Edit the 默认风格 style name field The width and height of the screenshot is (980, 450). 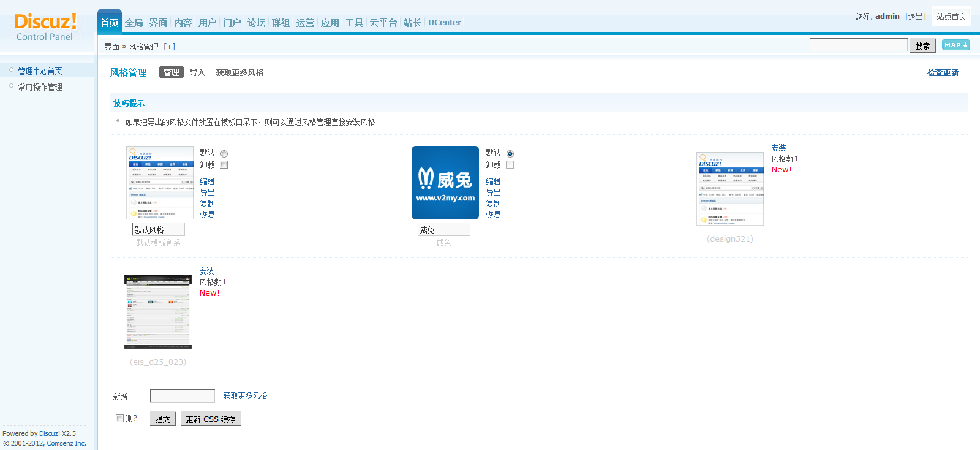tap(159, 229)
